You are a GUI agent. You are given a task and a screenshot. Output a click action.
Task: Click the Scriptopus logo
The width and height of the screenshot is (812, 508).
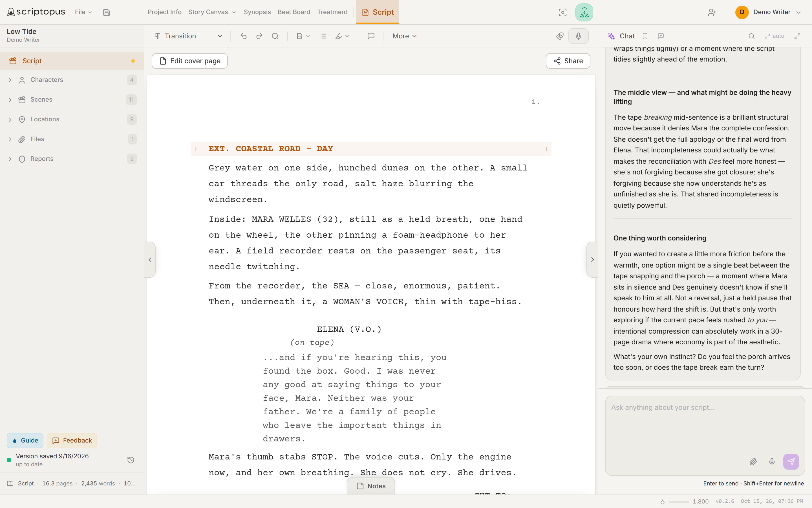click(x=36, y=12)
